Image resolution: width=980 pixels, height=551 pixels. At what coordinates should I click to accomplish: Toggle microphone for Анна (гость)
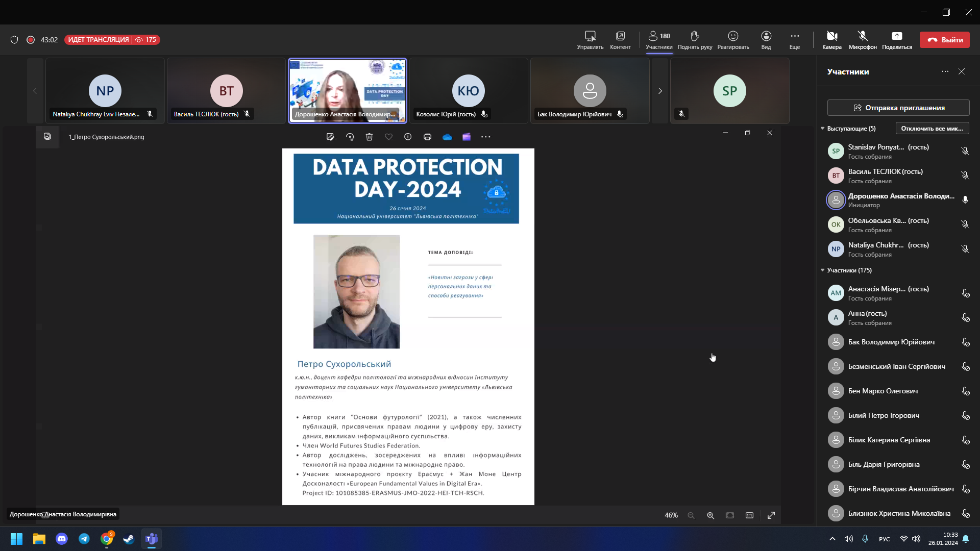click(965, 318)
